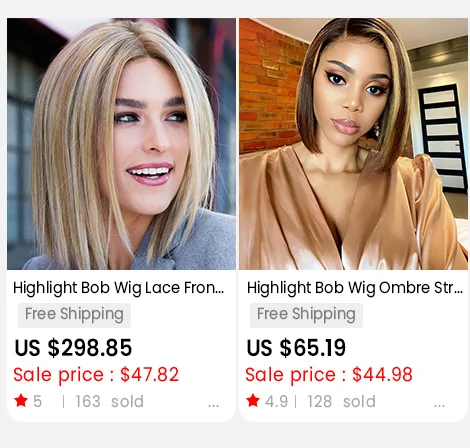Click Sale price $47.82 text

click(x=96, y=374)
